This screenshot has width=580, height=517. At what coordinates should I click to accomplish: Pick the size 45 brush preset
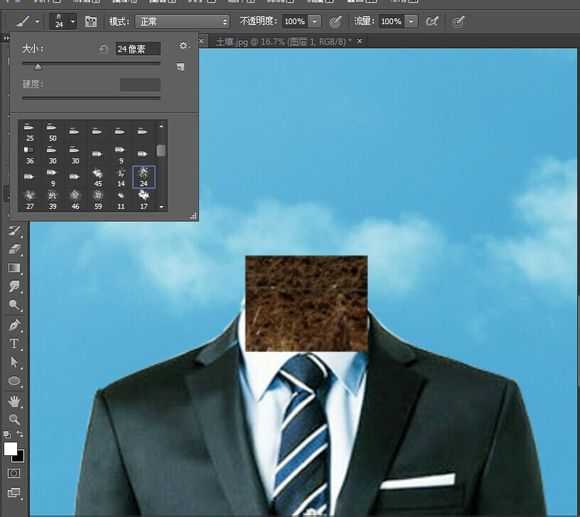[x=98, y=178]
